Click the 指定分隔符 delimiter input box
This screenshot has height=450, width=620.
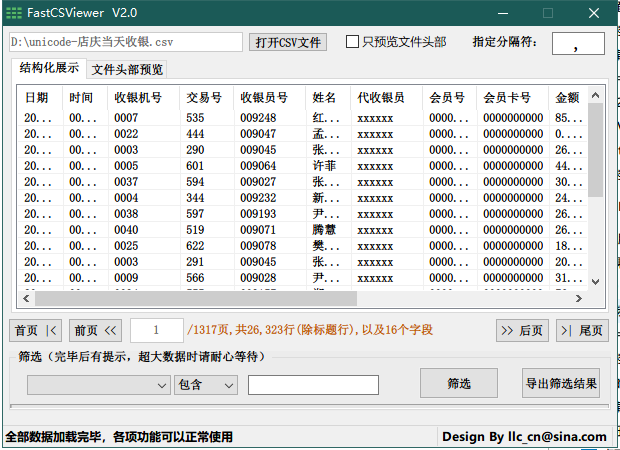578,43
